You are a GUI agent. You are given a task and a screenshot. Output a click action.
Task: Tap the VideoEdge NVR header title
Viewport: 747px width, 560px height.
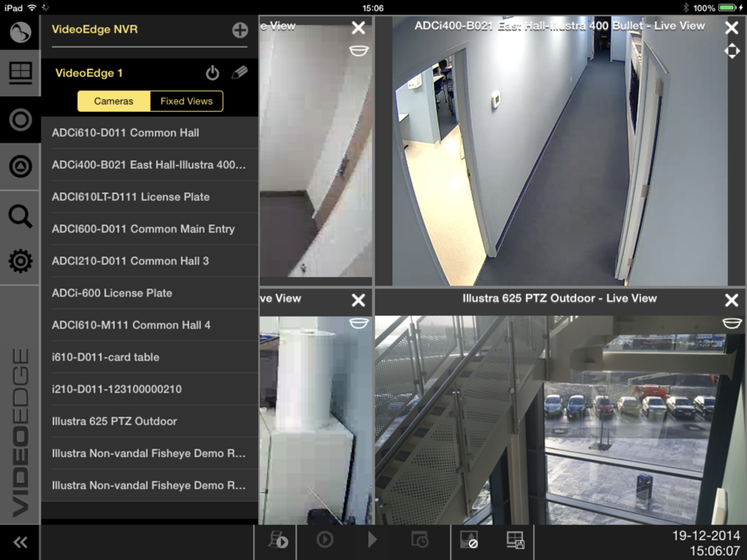pos(94,30)
